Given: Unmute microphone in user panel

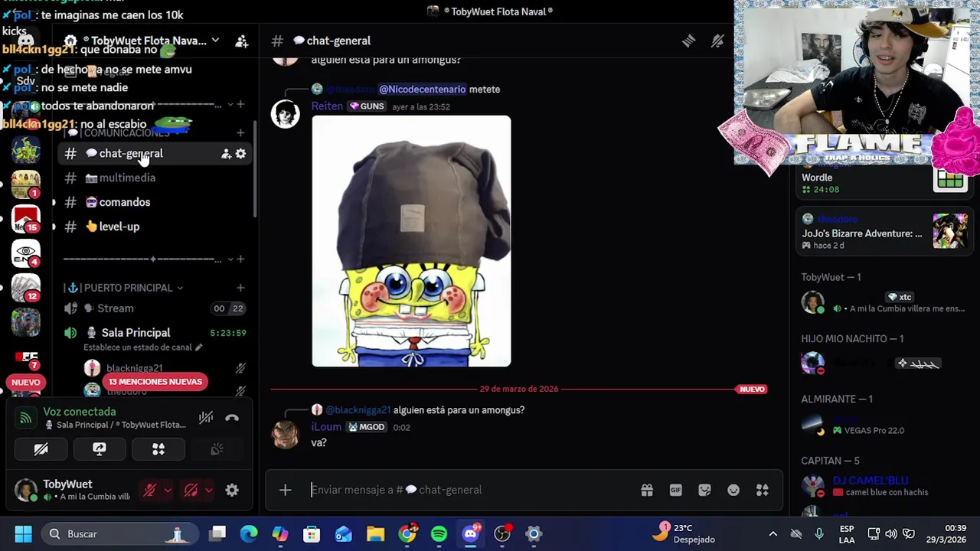Looking at the screenshot, I should point(150,491).
